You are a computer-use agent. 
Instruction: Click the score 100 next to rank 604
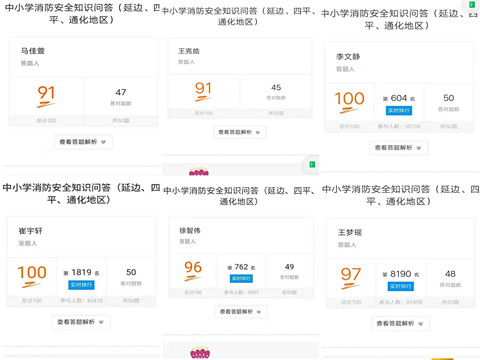349,99
